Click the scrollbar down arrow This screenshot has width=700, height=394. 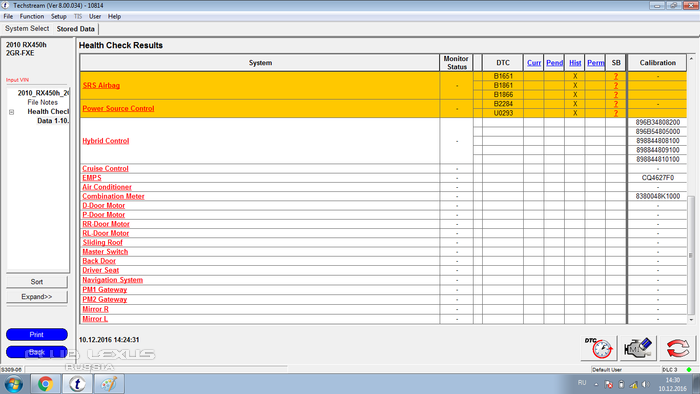pos(691,319)
